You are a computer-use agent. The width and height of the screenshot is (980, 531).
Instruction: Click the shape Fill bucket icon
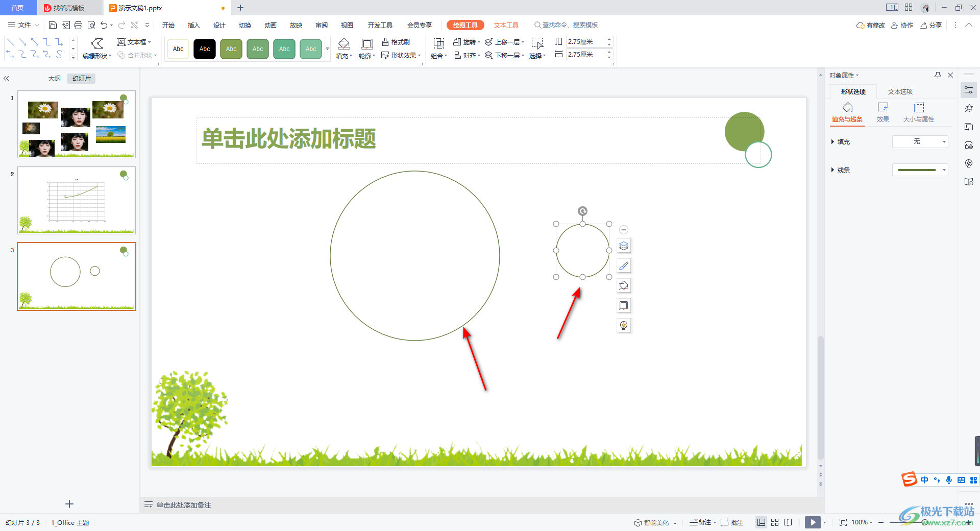344,44
